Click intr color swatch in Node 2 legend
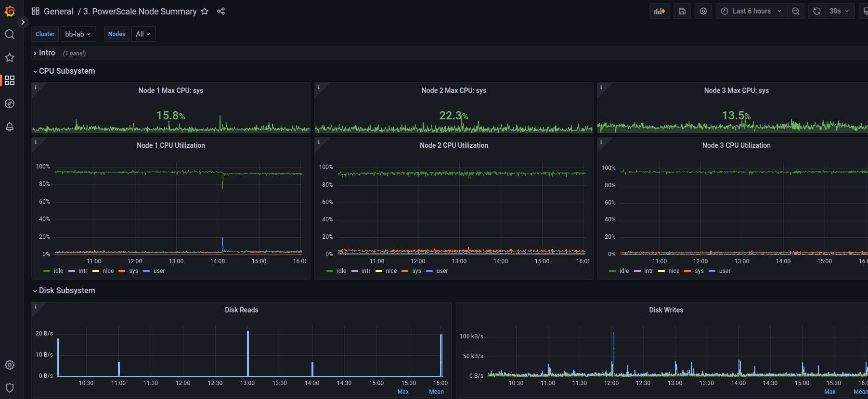868x399 pixels. coord(355,271)
